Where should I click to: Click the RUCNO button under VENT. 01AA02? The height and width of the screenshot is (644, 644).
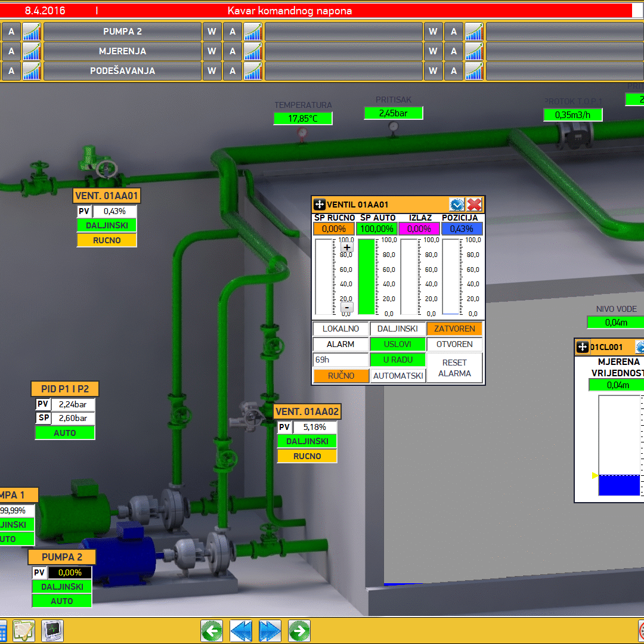307,456
